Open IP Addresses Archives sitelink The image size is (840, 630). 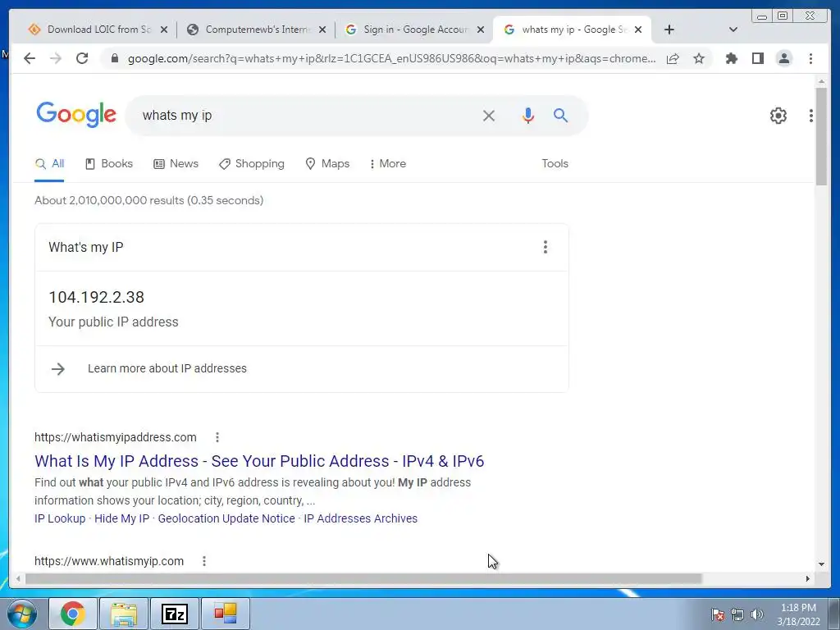361,518
